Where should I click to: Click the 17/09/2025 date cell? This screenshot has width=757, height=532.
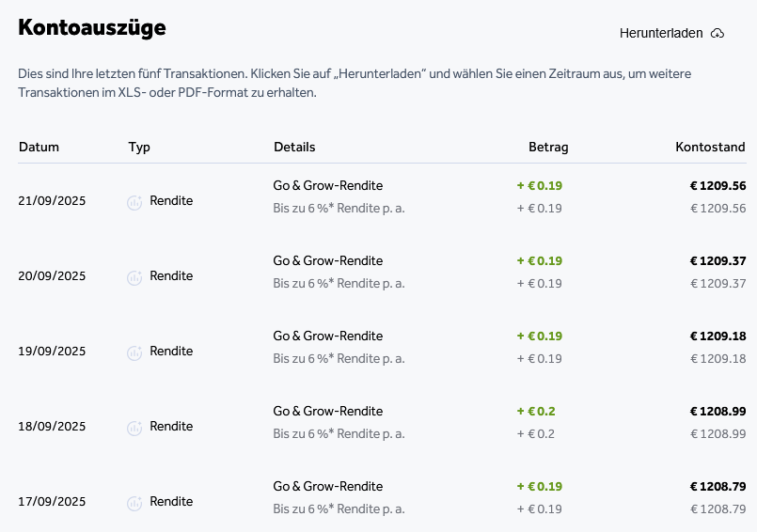52,502
